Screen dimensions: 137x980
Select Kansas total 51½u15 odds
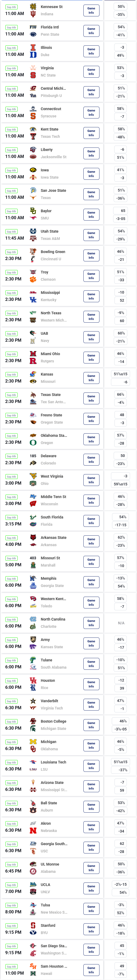tap(121, 374)
